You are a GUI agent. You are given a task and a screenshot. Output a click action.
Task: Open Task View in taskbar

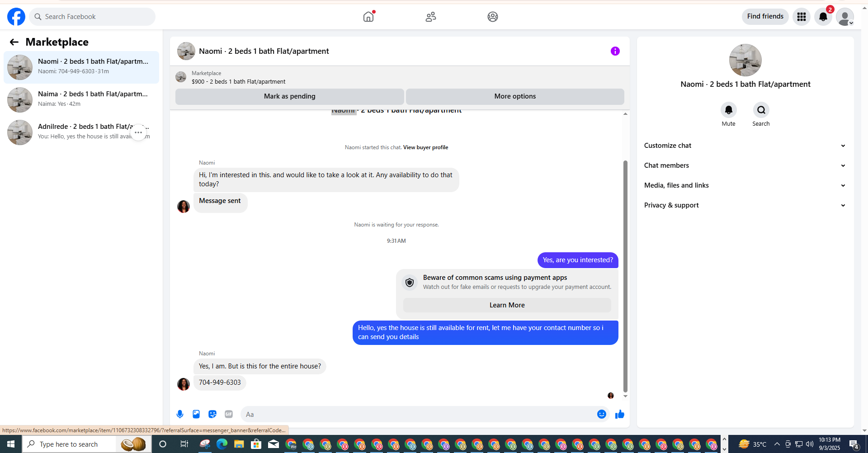pos(184,444)
